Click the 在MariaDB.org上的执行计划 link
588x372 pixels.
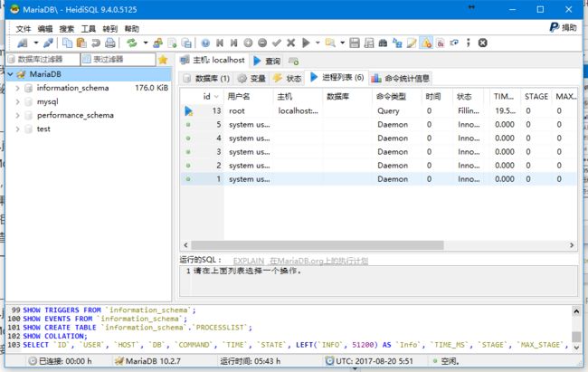pos(318,261)
